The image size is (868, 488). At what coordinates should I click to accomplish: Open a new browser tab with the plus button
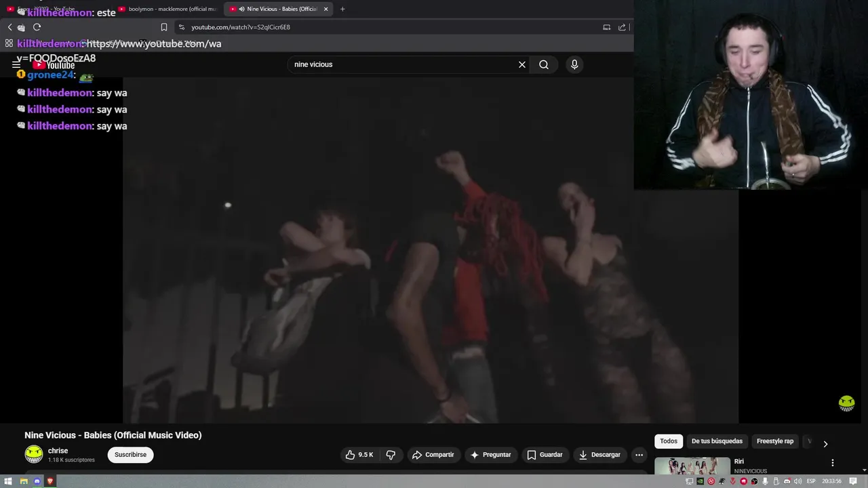click(x=342, y=9)
